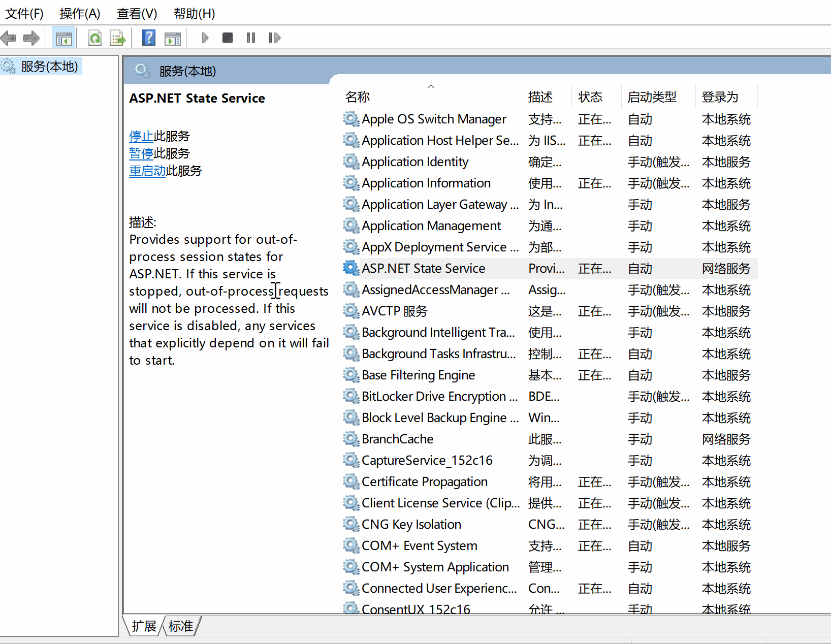Click the Refresh toolbar icon
Screen dimensions: 831x644
(95, 38)
